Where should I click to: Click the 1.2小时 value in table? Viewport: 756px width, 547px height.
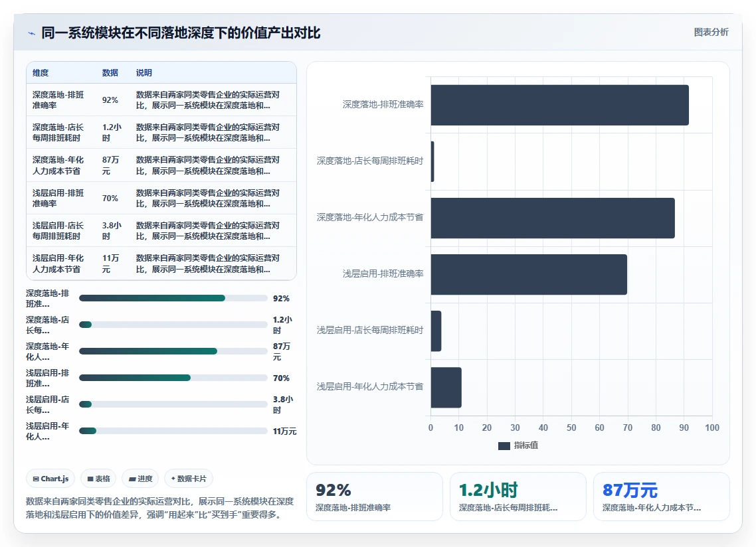coord(112,133)
